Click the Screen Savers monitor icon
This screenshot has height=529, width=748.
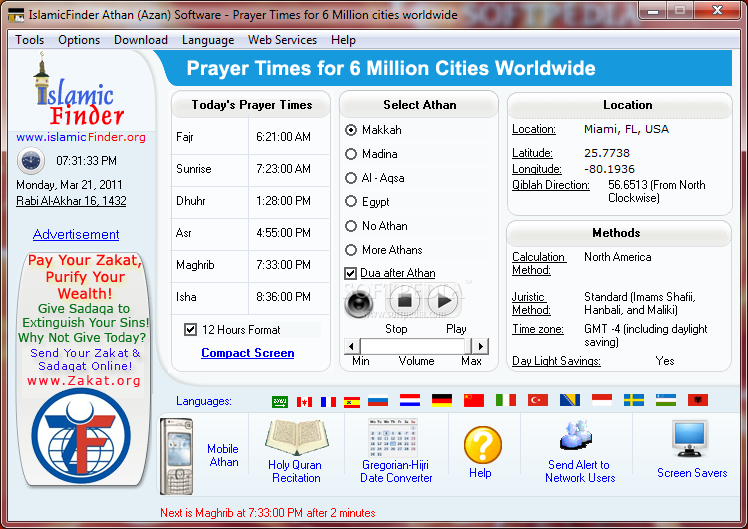pos(690,438)
